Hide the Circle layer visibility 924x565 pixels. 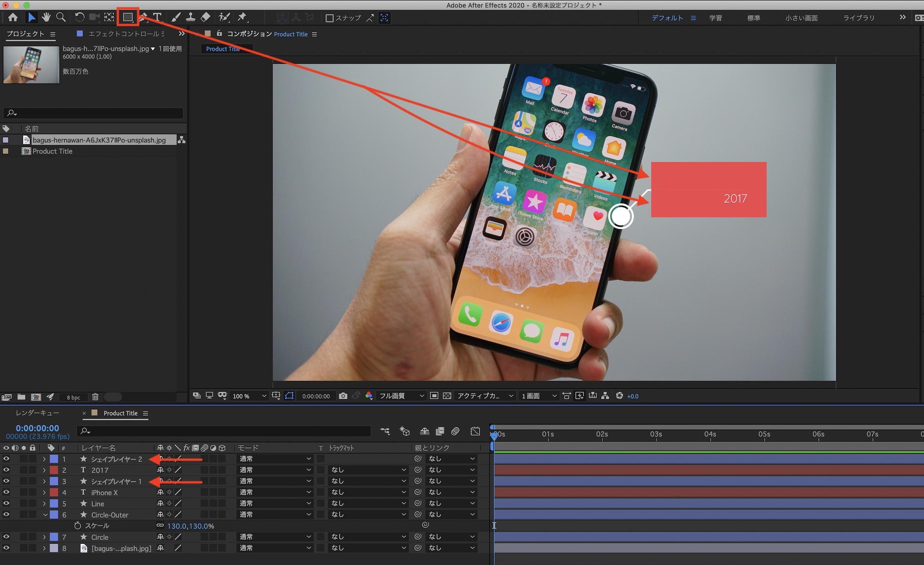point(6,537)
